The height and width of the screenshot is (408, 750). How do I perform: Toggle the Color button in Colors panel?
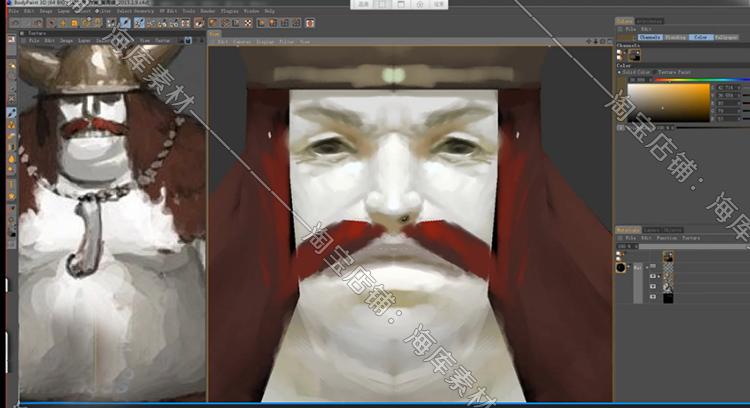coord(701,37)
